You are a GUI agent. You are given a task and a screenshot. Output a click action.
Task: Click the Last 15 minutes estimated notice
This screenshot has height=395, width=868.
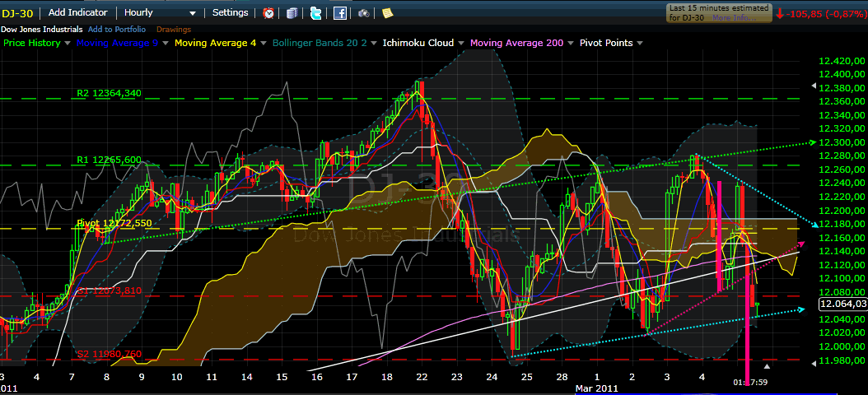719,12
